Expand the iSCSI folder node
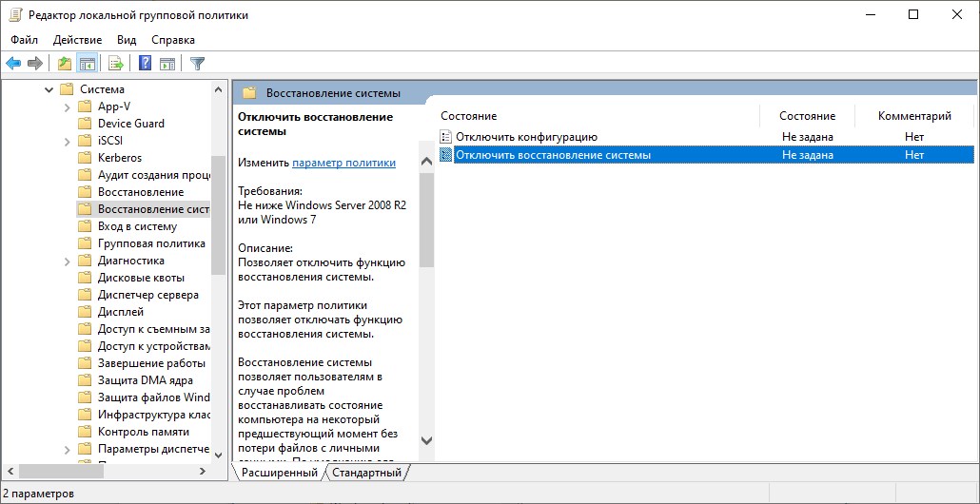This screenshot has width=980, height=504. tap(67, 141)
